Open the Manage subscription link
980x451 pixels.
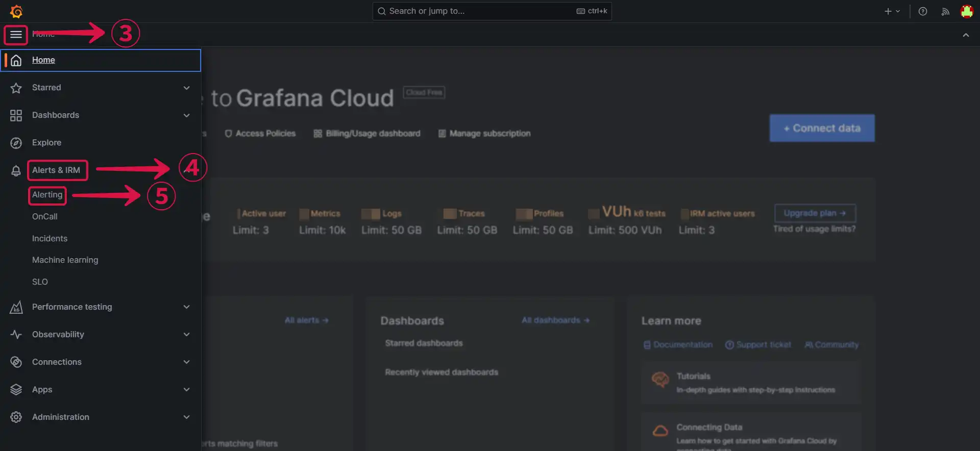click(x=484, y=134)
